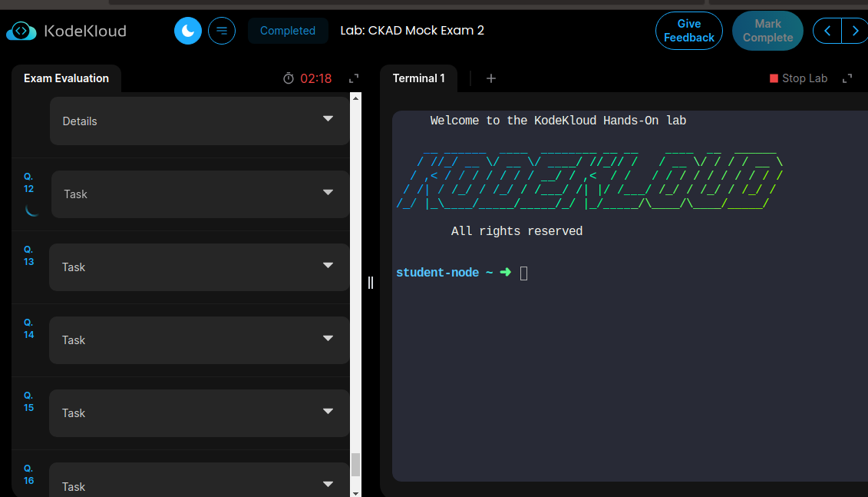This screenshot has width=868, height=497.
Task: Click the Q. 13 question label
Action: click(x=29, y=256)
